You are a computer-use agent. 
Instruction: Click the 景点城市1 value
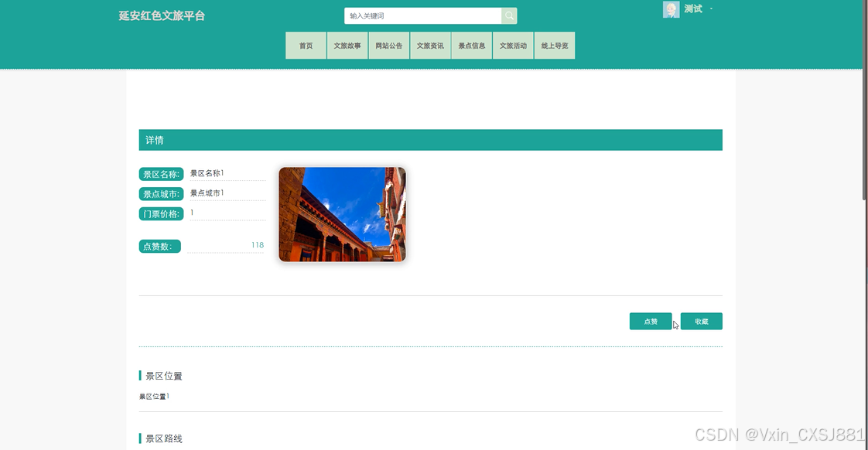click(x=207, y=193)
